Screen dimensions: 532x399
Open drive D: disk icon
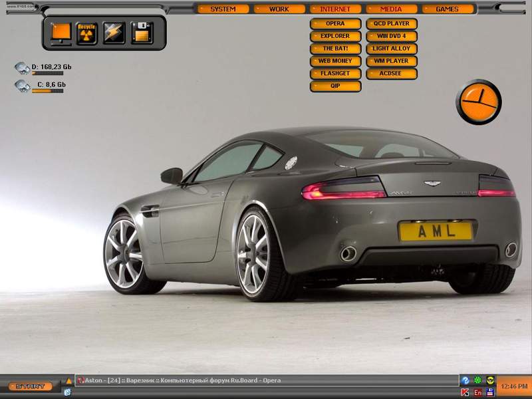[22, 68]
